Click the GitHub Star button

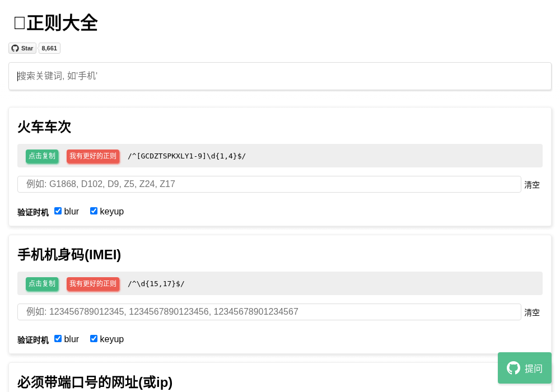pyautogui.click(x=22, y=48)
